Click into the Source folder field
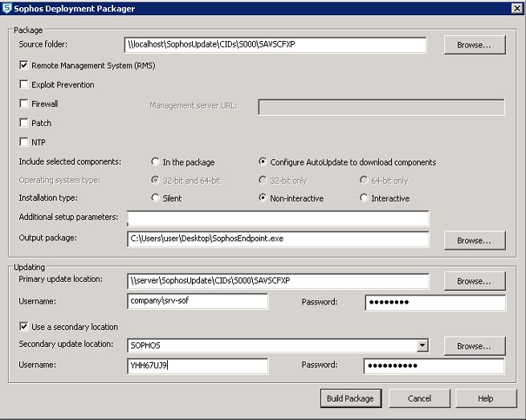526x420 pixels. click(275, 45)
